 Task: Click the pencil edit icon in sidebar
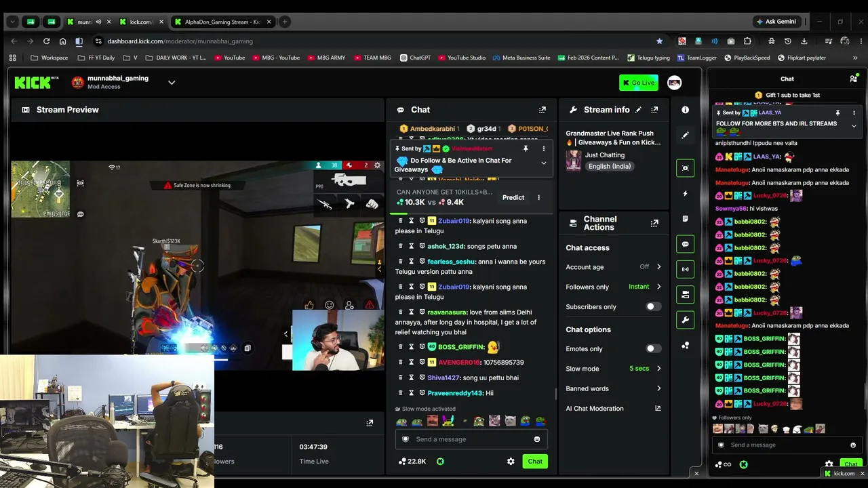point(685,135)
